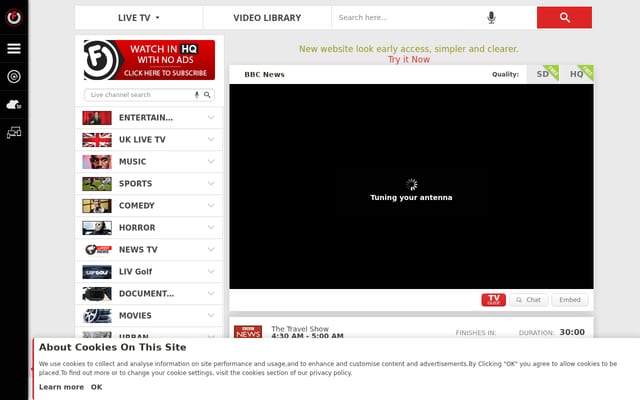Click the target circle sidebar icon
Viewport: 640px width, 400px height.
click(x=14, y=76)
